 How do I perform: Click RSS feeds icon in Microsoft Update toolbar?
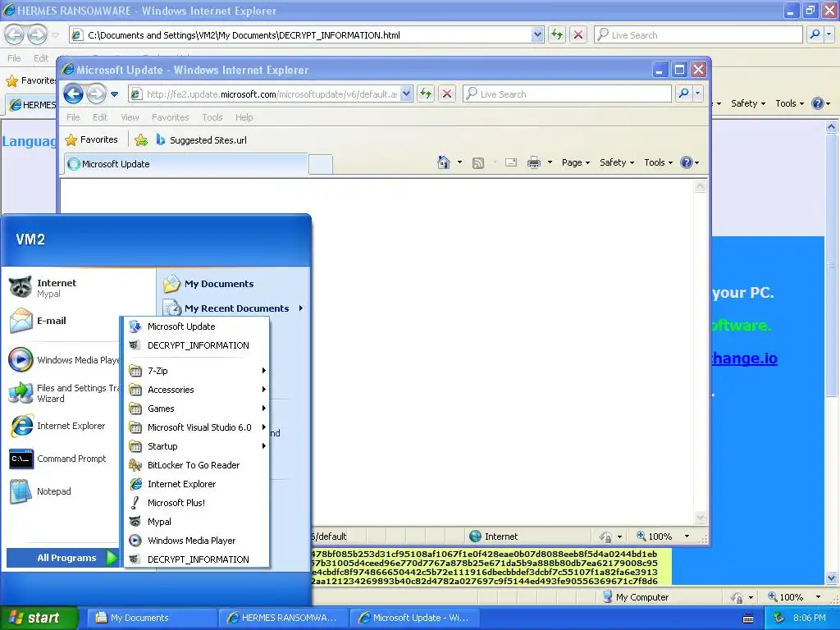[478, 163]
